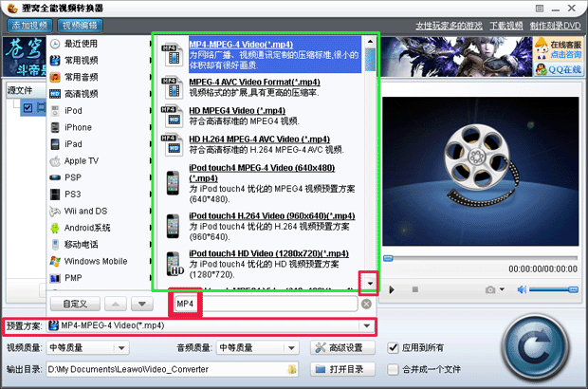Open the 女性玩家多的游戏 link
588x389 pixels.
click(x=449, y=26)
